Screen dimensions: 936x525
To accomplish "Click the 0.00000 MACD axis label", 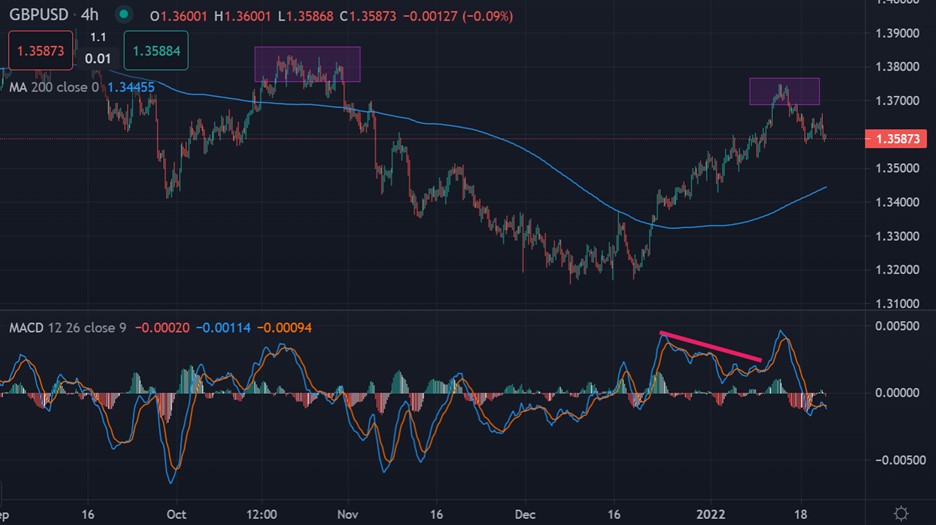I will (x=897, y=393).
